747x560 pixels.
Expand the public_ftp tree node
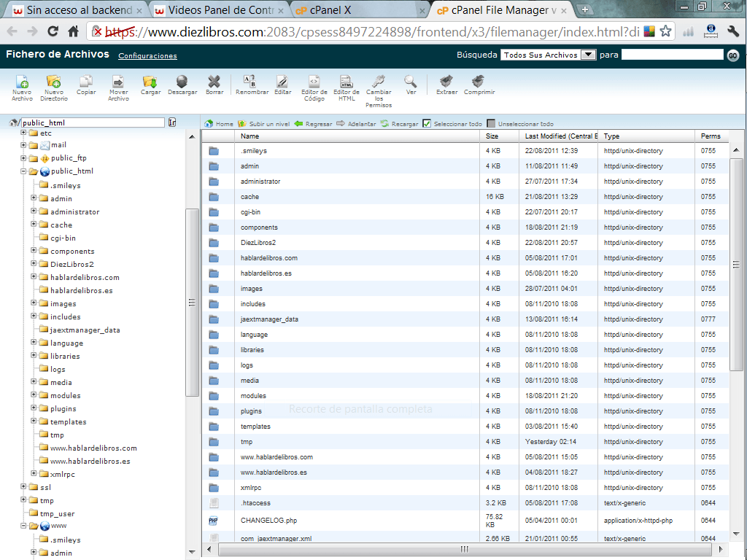(x=23, y=158)
